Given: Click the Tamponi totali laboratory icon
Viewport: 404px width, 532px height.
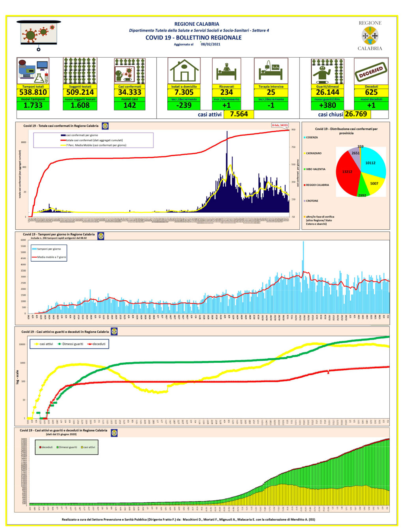Looking at the screenshot, I should tap(33, 71).
